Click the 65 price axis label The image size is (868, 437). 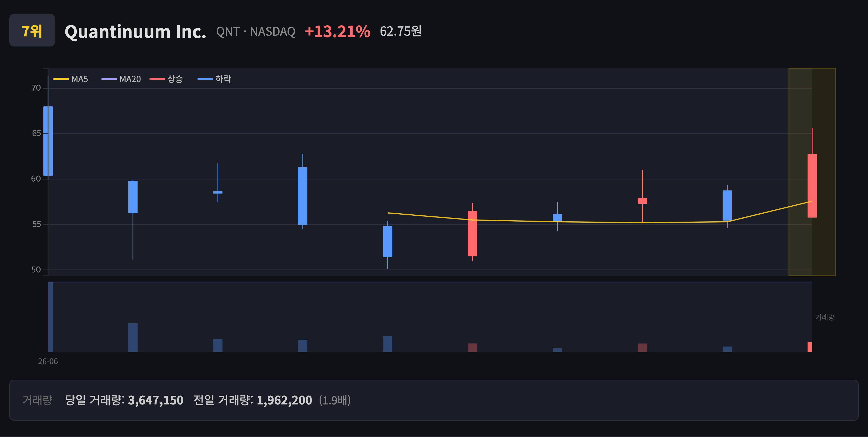click(36, 134)
